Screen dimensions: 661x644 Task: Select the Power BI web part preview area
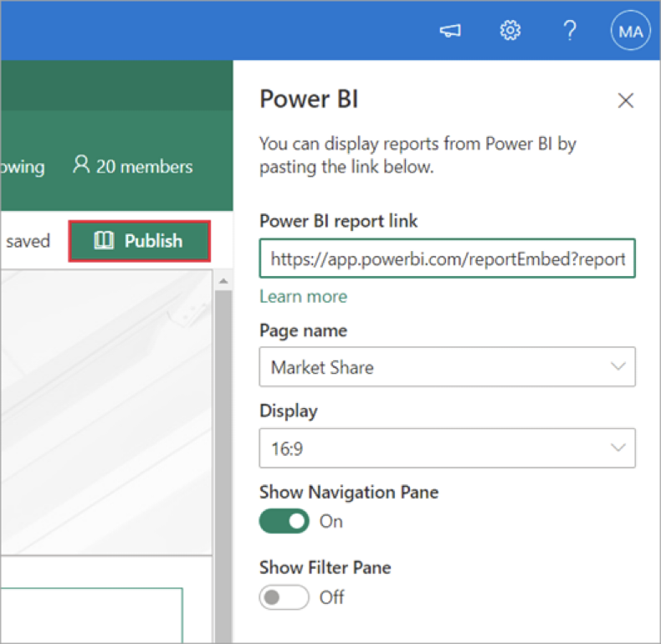click(105, 410)
